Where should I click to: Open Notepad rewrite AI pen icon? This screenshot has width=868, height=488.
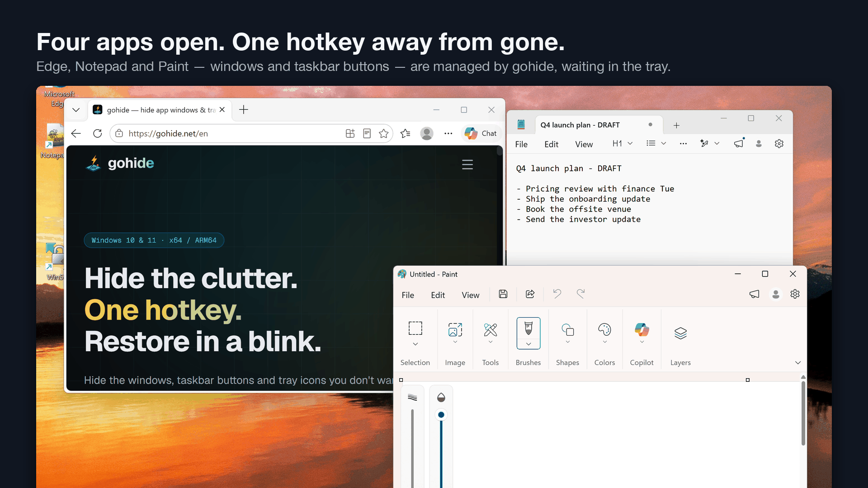(x=704, y=143)
